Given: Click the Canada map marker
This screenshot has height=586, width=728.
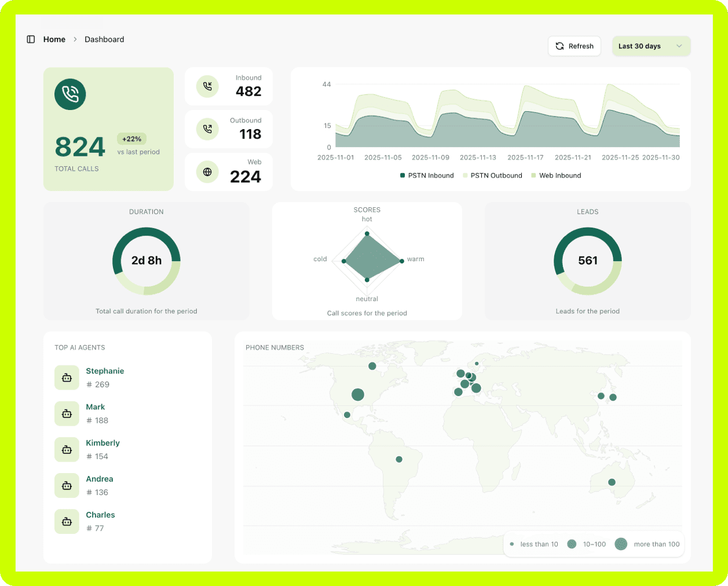Looking at the screenshot, I should 372,366.
